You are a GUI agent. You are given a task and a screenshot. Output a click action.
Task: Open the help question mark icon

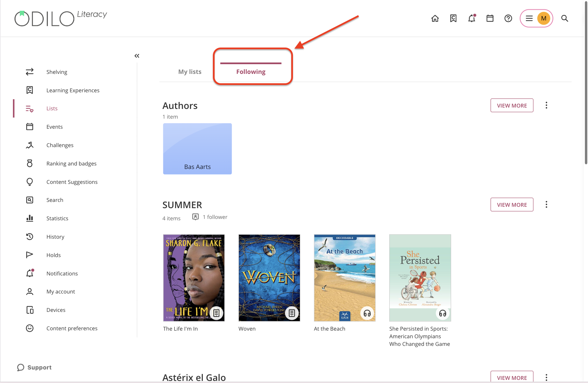click(x=508, y=18)
